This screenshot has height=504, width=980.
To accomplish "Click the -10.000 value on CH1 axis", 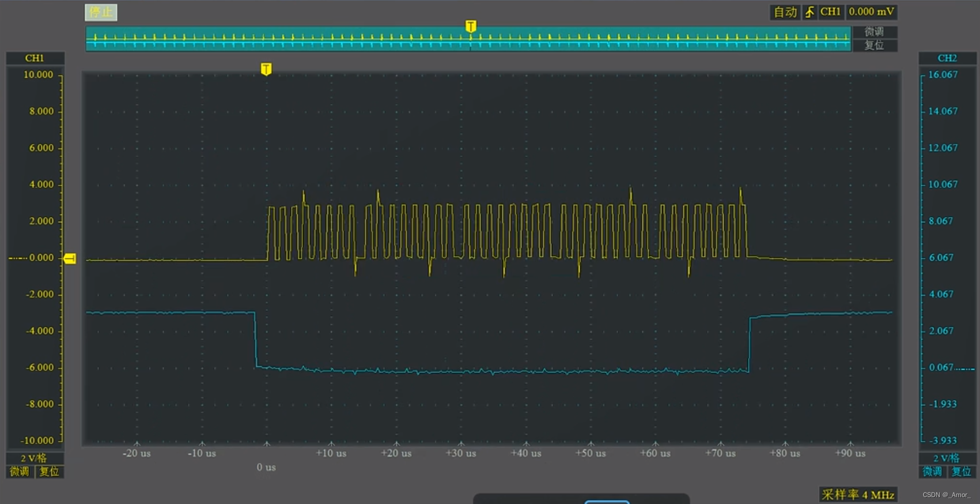I will pyautogui.click(x=37, y=441).
